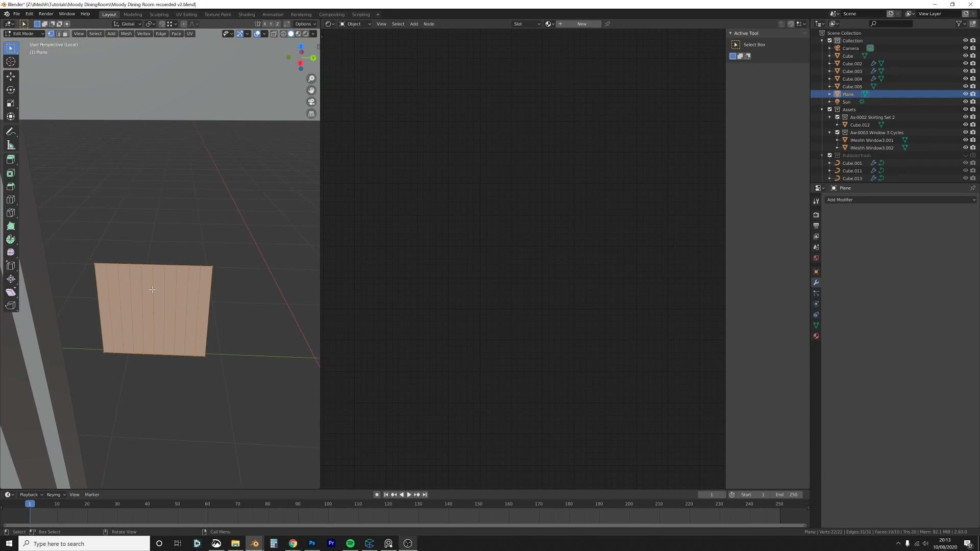Click the viewport zoom magnifier icon
The image size is (980, 551).
coord(311,79)
